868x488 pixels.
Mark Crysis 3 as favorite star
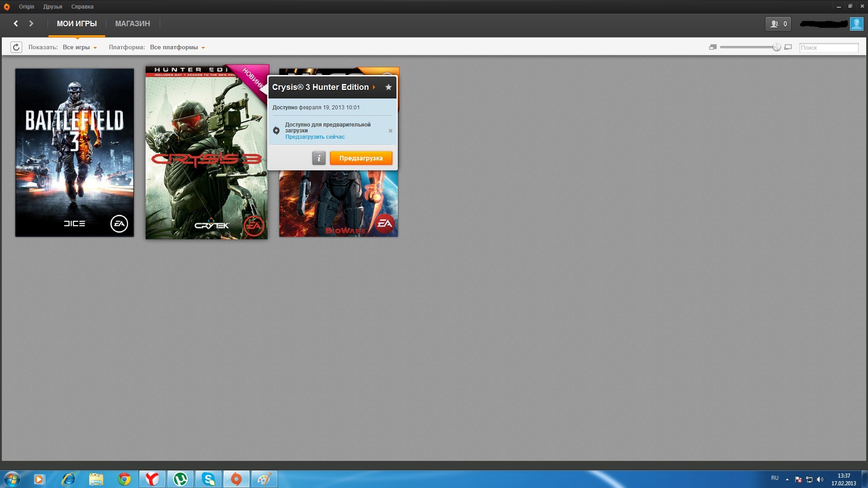click(388, 87)
